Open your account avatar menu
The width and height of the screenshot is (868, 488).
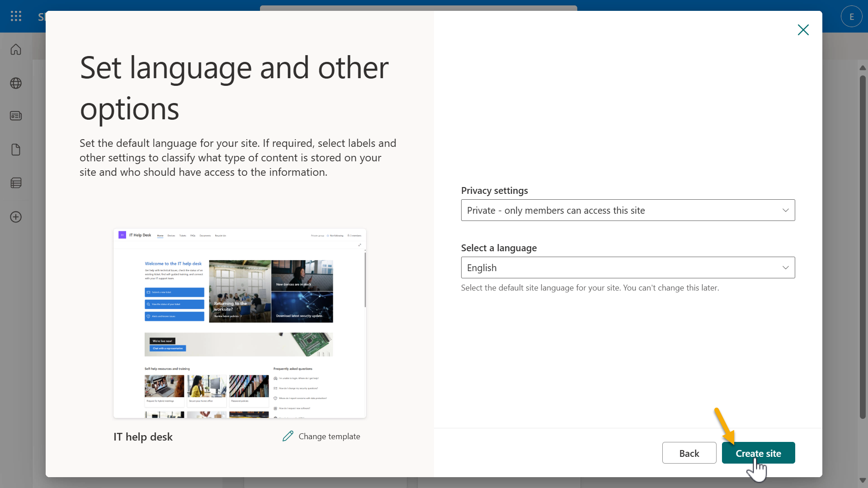click(851, 16)
